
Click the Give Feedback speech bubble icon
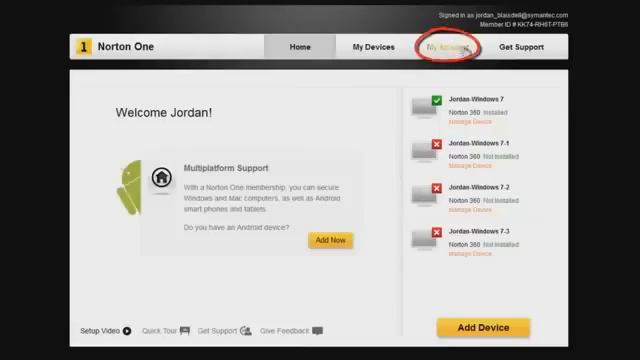tap(318, 331)
